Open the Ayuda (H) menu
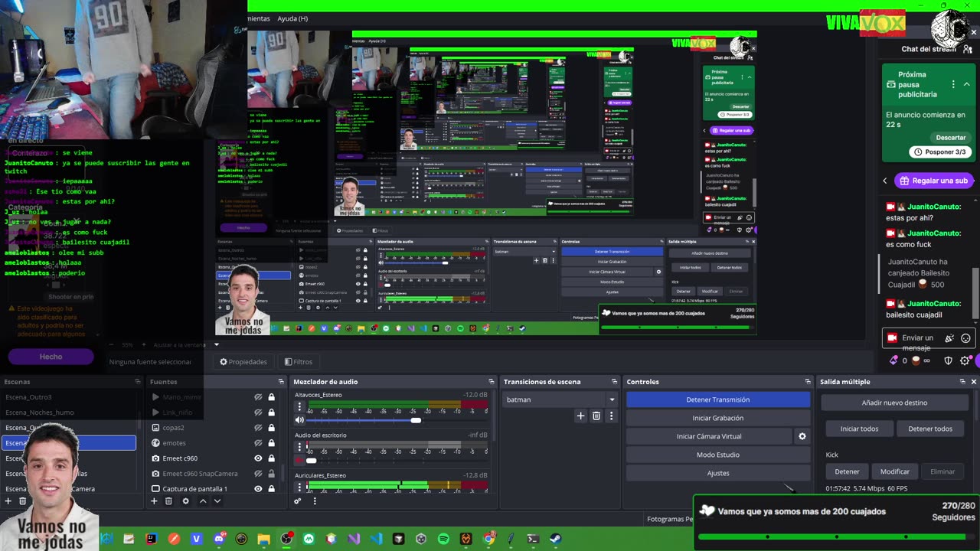Image resolution: width=980 pixels, height=551 pixels. [x=292, y=18]
